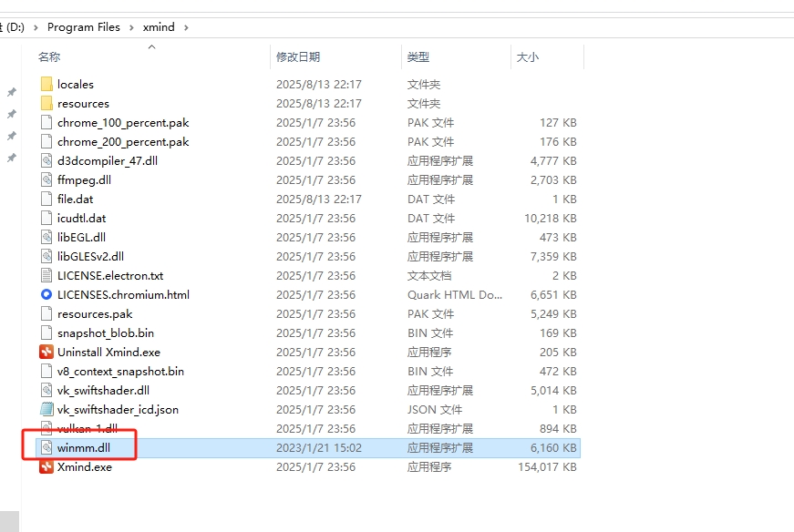This screenshot has width=794, height=532.
Task: Click the 文本文档 type value
Action: (x=429, y=276)
